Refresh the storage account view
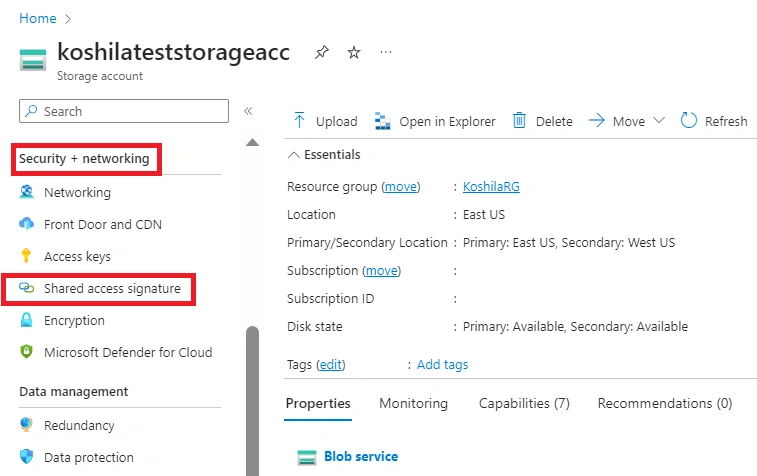757x476 pixels. pyautogui.click(x=714, y=121)
